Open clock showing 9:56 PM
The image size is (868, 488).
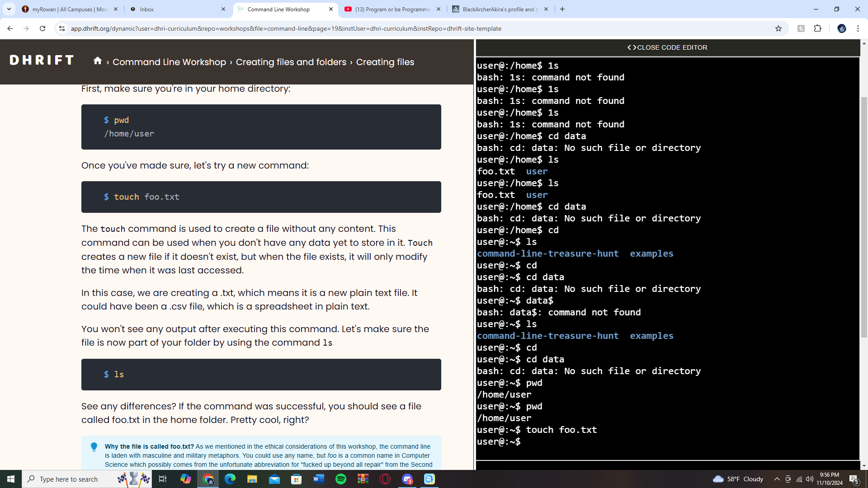[x=829, y=479]
